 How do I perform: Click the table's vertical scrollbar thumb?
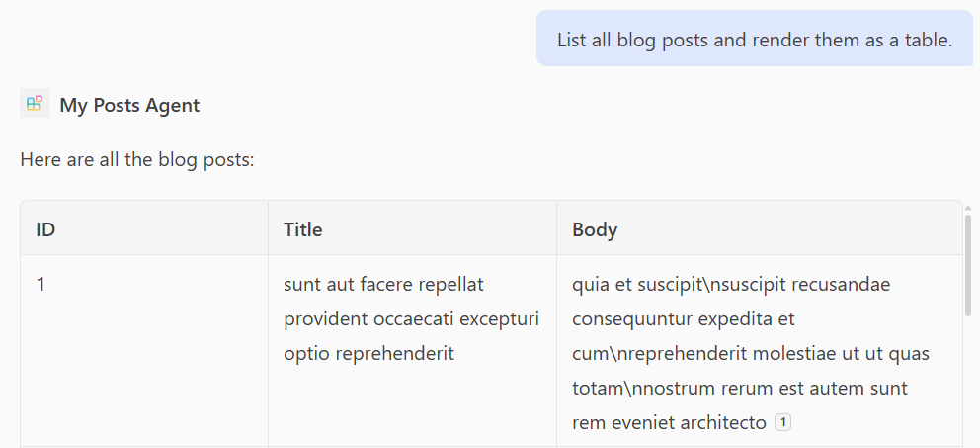click(x=968, y=265)
